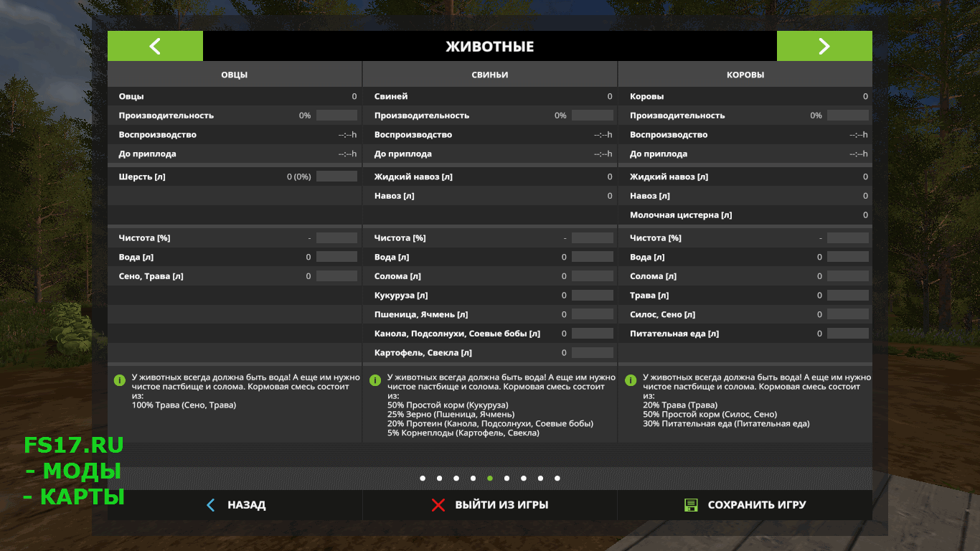Image resolution: width=980 pixels, height=551 pixels.
Task: Click Силос, Сено [л] row label
Action: [662, 314]
